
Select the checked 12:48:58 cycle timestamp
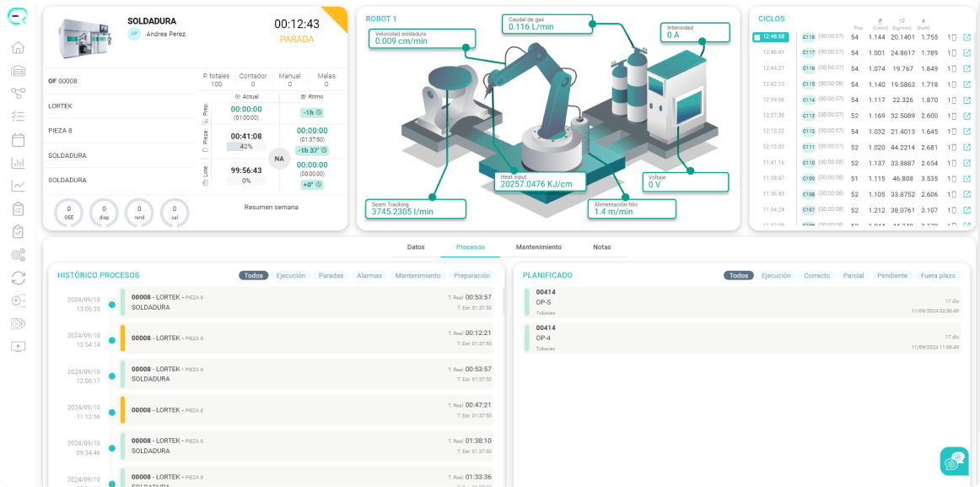click(x=773, y=37)
